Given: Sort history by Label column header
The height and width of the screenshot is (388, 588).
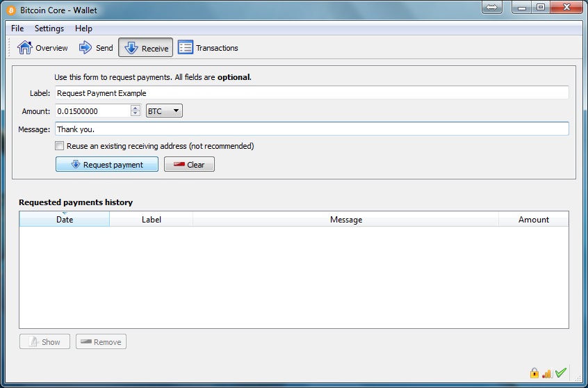Looking at the screenshot, I should pyautogui.click(x=151, y=220).
